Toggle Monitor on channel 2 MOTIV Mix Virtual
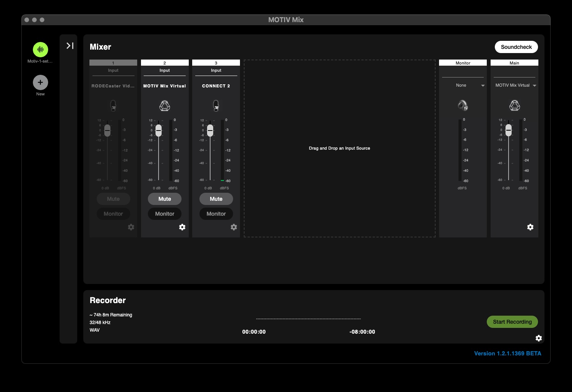Viewport: 572px width, 392px height. point(165,214)
